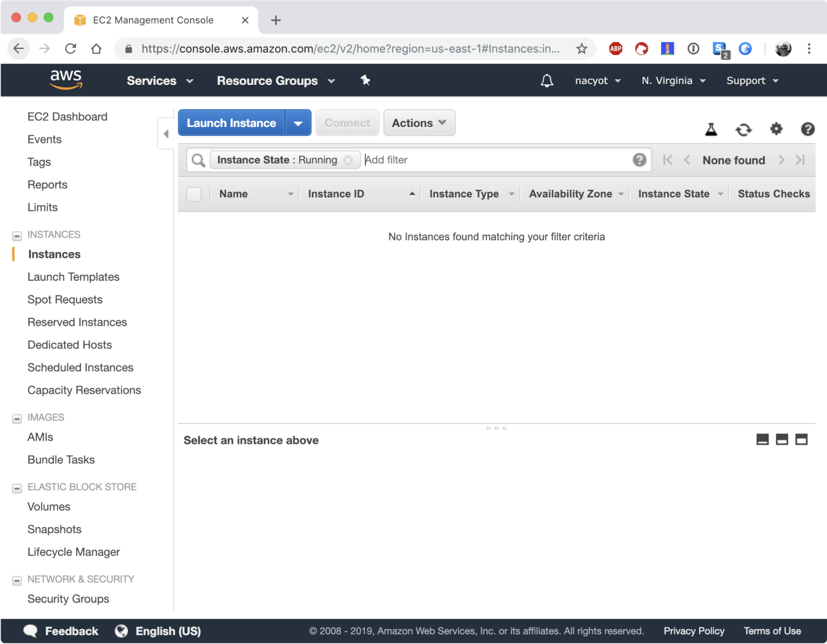827x644 pixels.
Task: Collapse the INSTANCES section
Action: (x=17, y=236)
